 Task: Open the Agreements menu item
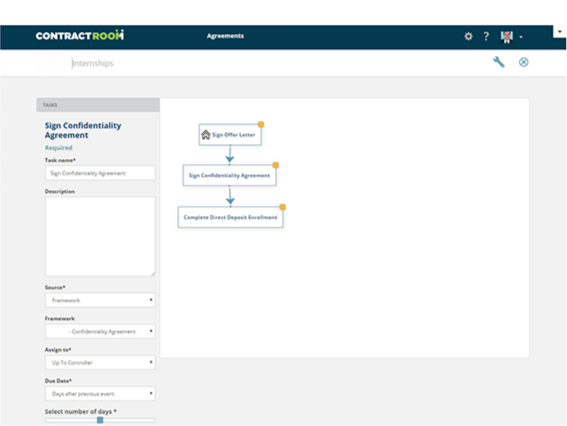click(225, 36)
